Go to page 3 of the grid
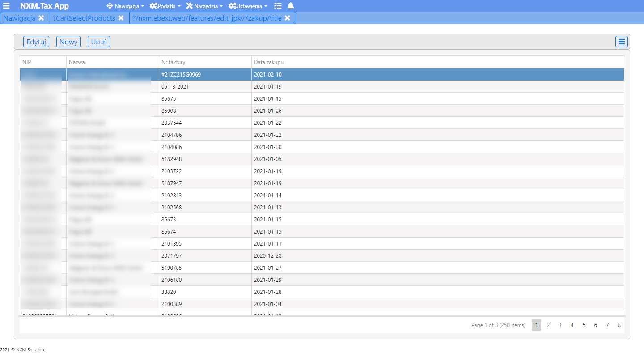Viewport: 644px width, 353px height. coord(560,325)
